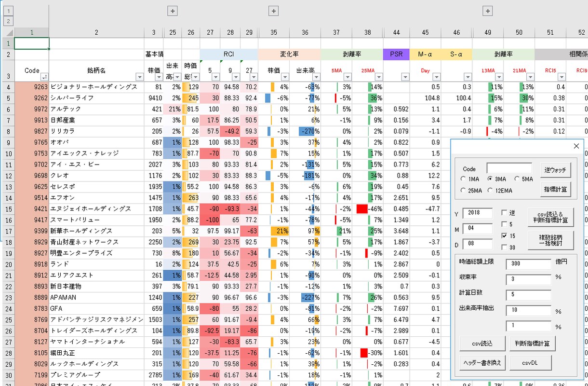Select the cell APAMAN
The width and height of the screenshot is (588, 386).
[96, 298]
